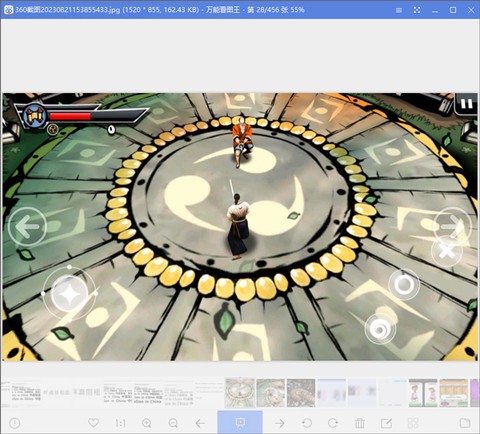Screen dimensions: 480x434
Task: Click the image info icon in bottom toolbar
Action: coord(14,423)
